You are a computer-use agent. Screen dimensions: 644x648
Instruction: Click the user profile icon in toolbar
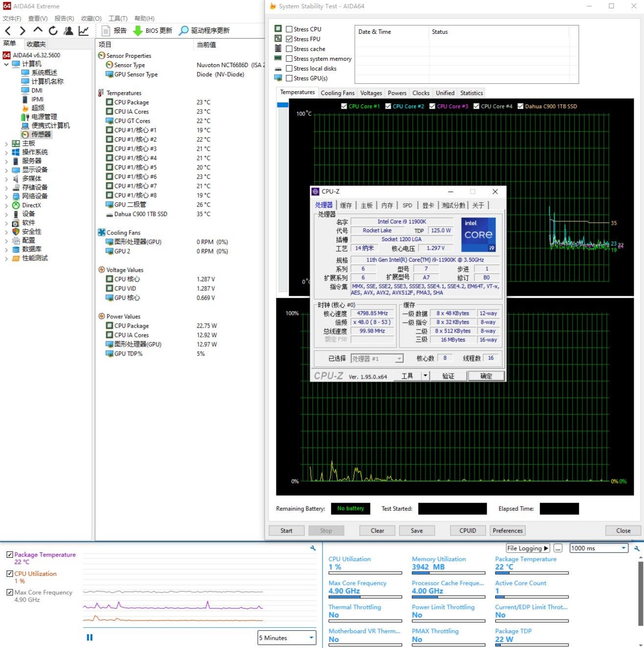pyautogui.click(x=69, y=30)
